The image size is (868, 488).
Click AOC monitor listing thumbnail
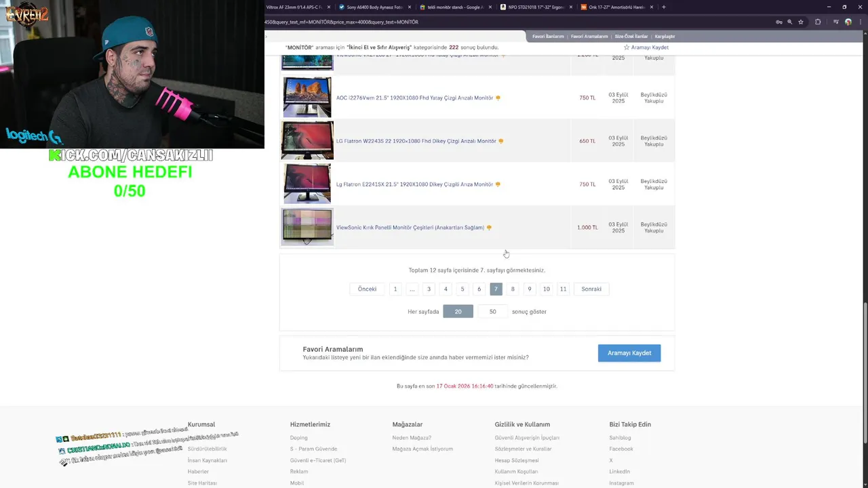(x=307, y=97)
